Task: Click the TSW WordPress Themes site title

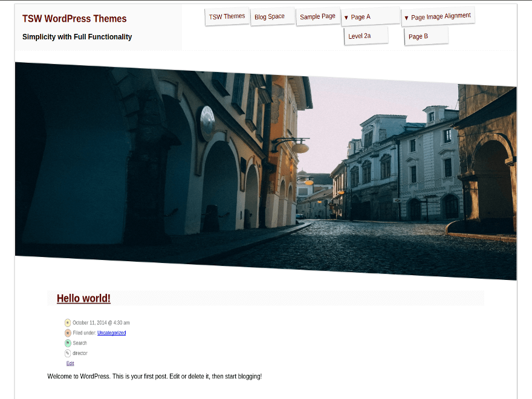Action: [74, 19]
